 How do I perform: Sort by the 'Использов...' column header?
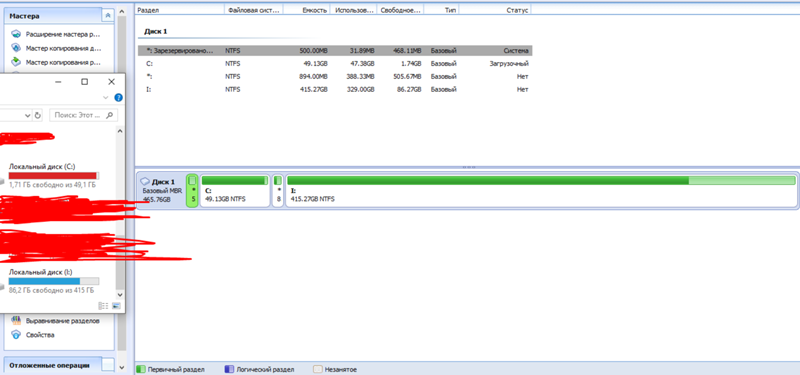point(354,10)
